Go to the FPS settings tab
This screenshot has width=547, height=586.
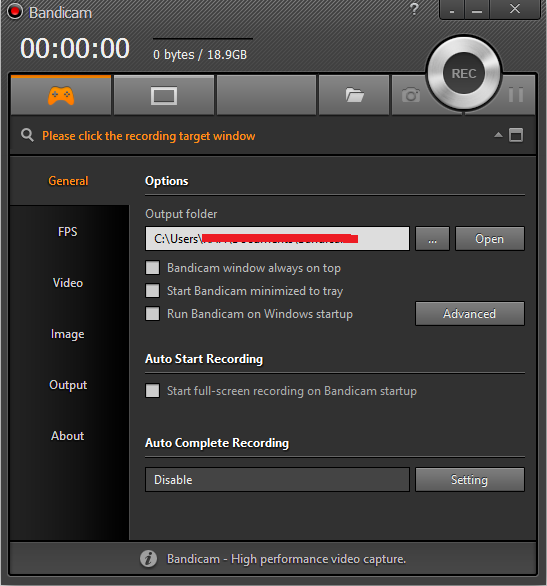coord(68,232)
